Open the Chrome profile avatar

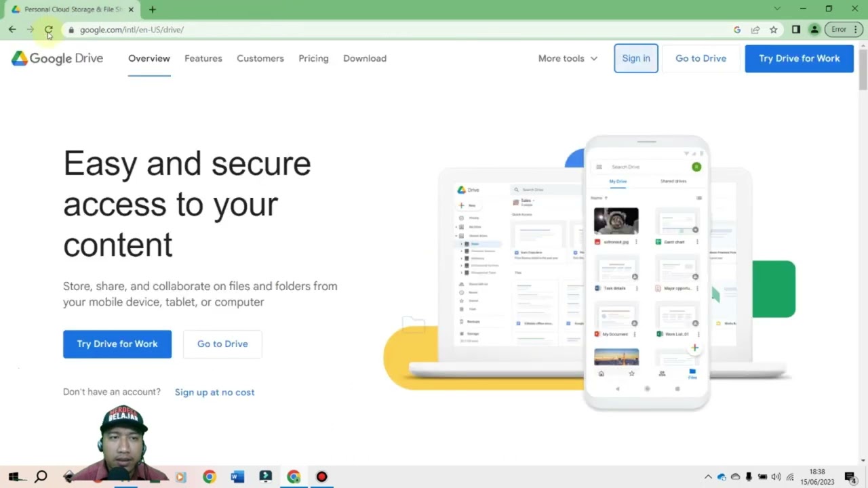[814, 30]
